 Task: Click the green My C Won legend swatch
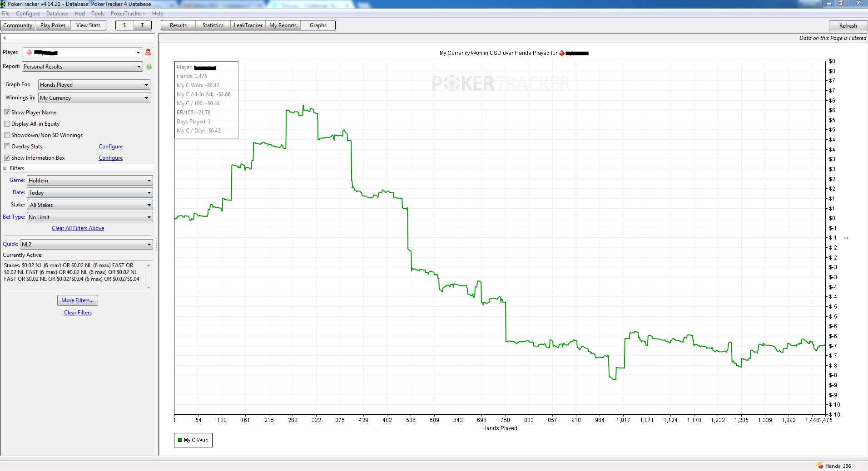tap(180, 440)
